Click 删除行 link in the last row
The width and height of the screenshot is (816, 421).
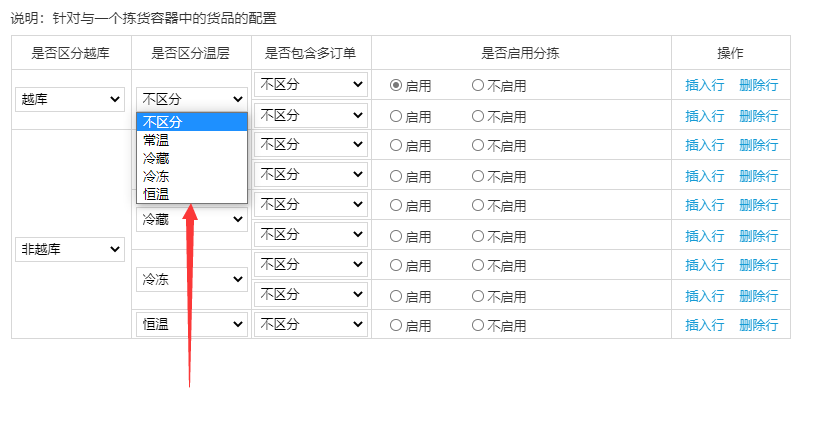(x=759, y=325)
